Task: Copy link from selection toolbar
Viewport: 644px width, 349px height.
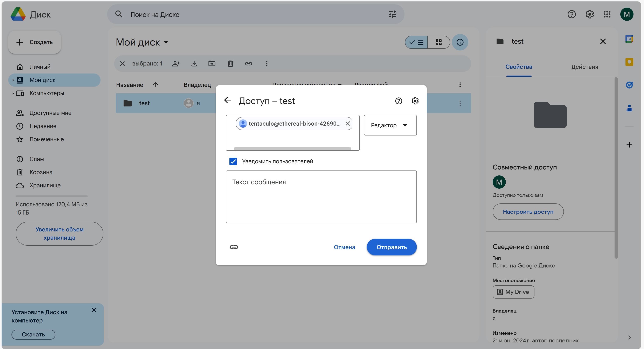Action: point(248,63)
